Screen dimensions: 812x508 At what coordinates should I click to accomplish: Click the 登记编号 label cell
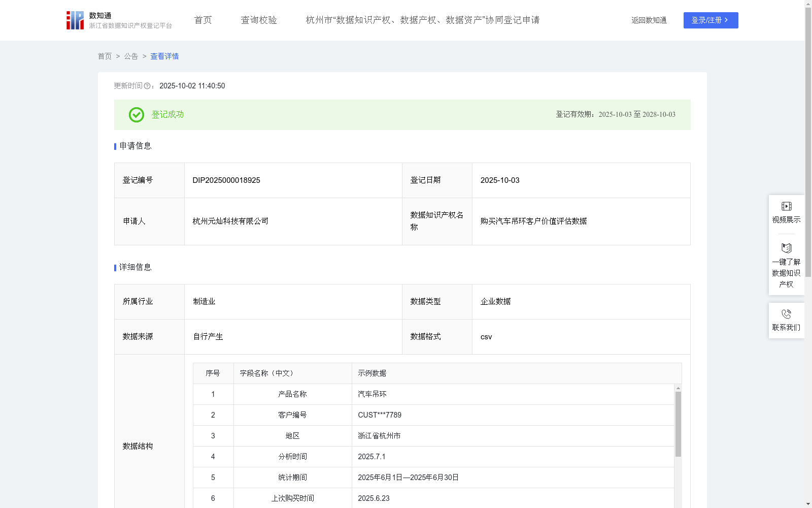(x=149, y=180)
